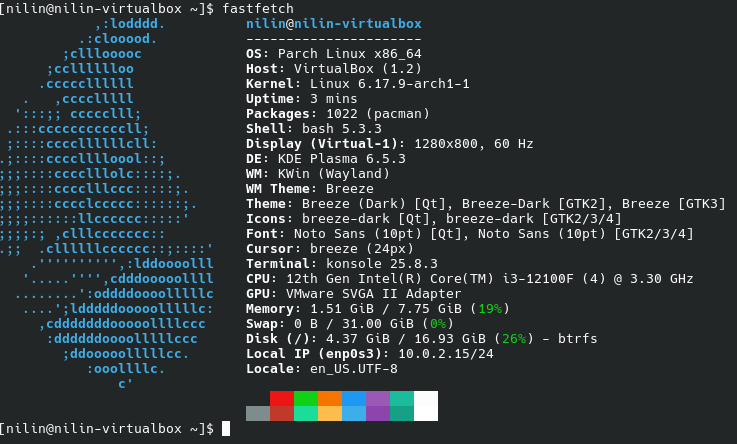Click the blue nilin@nilin-virtualbox header title
Screen dimensions: 737x444
[x=334, y=24]
